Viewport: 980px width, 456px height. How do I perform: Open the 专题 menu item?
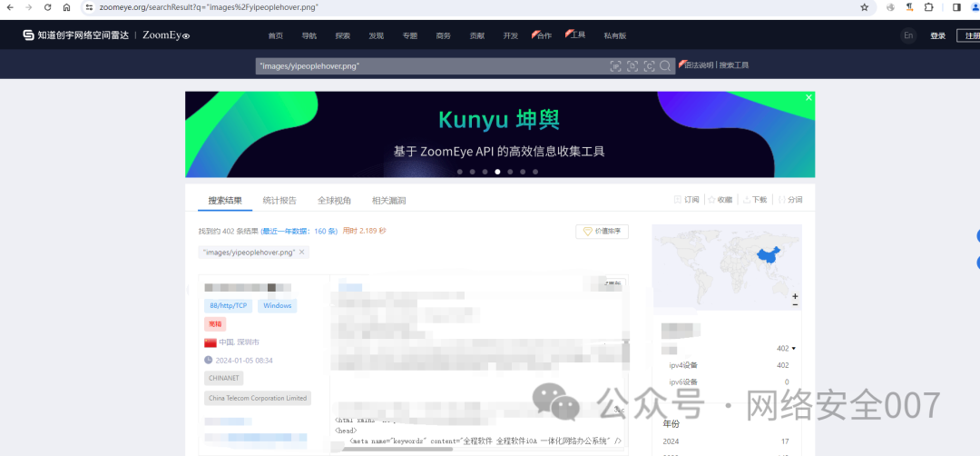point(410,35)
